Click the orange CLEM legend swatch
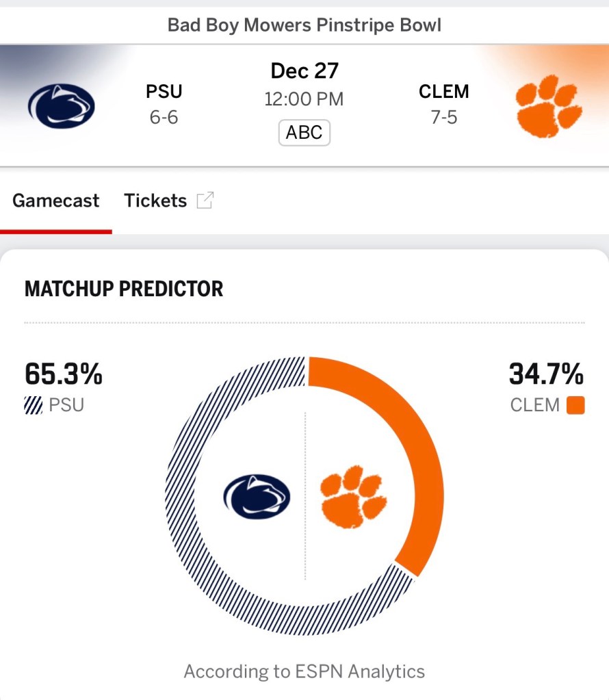Screen dimensions: 609x700 (x=575, y=405)
